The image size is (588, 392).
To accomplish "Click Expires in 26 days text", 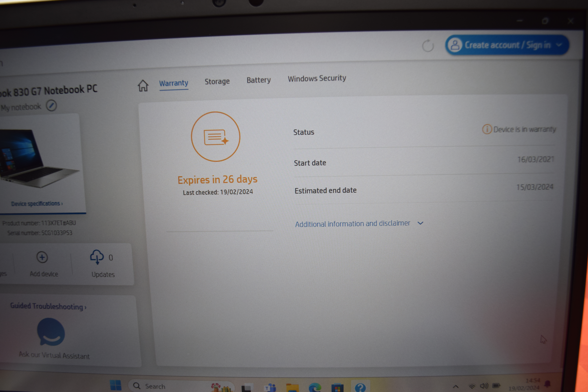I will 217,180.
